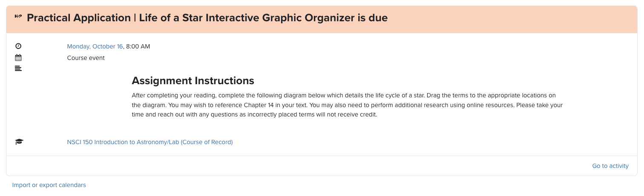Follow the Go to activity link

coord(610,166)
